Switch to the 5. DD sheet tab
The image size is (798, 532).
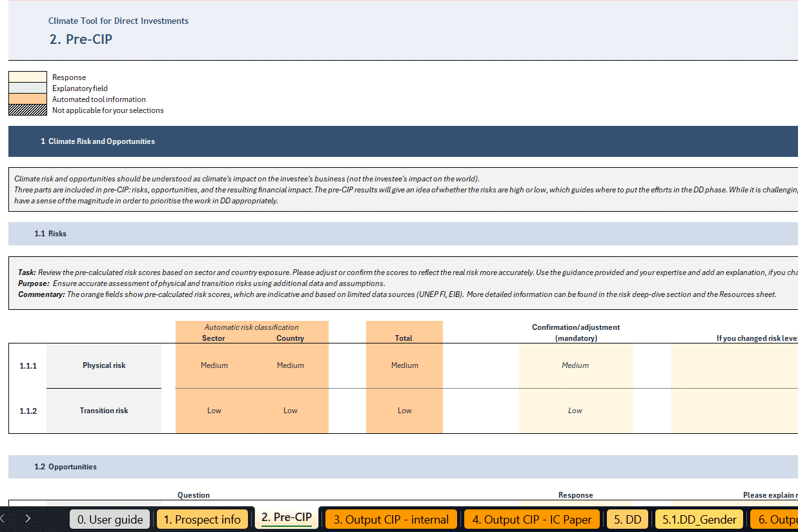click(627, 520)
